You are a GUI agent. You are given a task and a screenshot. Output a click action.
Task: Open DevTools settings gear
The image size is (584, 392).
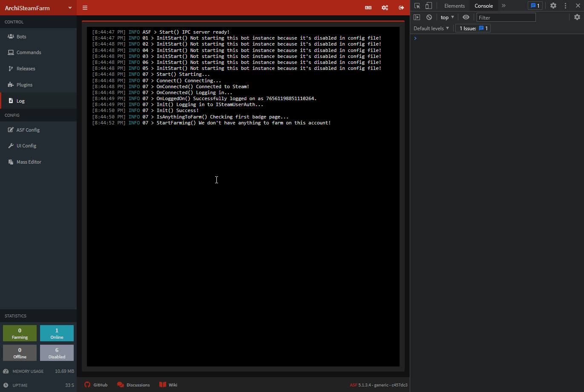552,5
